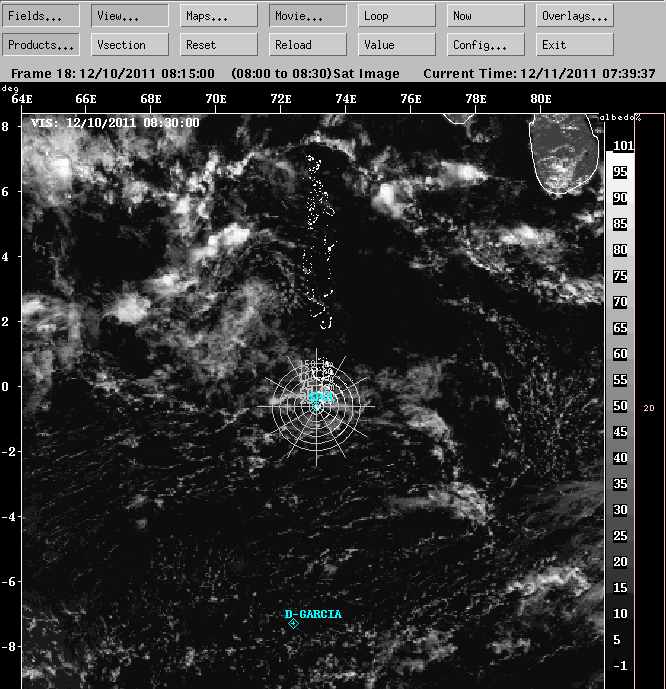Click the VIS: 12/10/2011 08:30:00 image label
The width and height of the screenshot is (666, 689).
[115, 123]
